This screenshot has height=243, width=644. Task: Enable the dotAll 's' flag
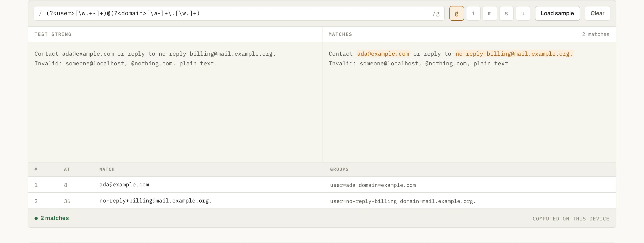pyautogui.click(x=506, y=13)
